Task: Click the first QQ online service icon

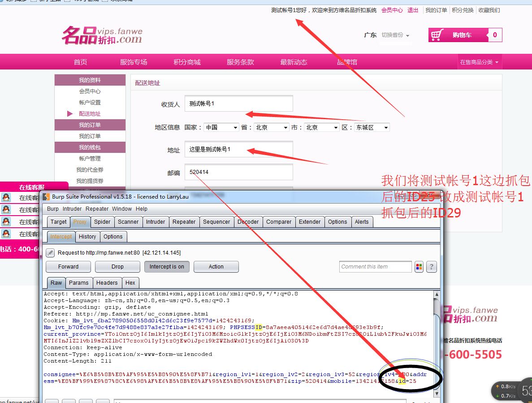Action: pyautogui.click(x=6, y=197)
